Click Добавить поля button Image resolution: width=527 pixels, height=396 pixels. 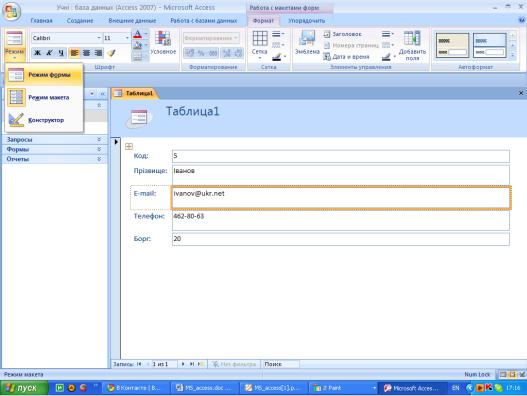(412, 45)
